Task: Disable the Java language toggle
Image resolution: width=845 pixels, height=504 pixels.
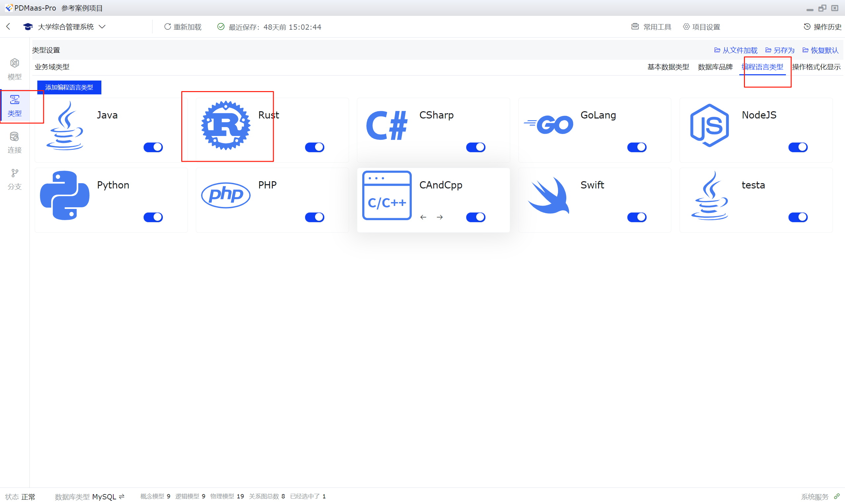Action: tap(153, 147)
